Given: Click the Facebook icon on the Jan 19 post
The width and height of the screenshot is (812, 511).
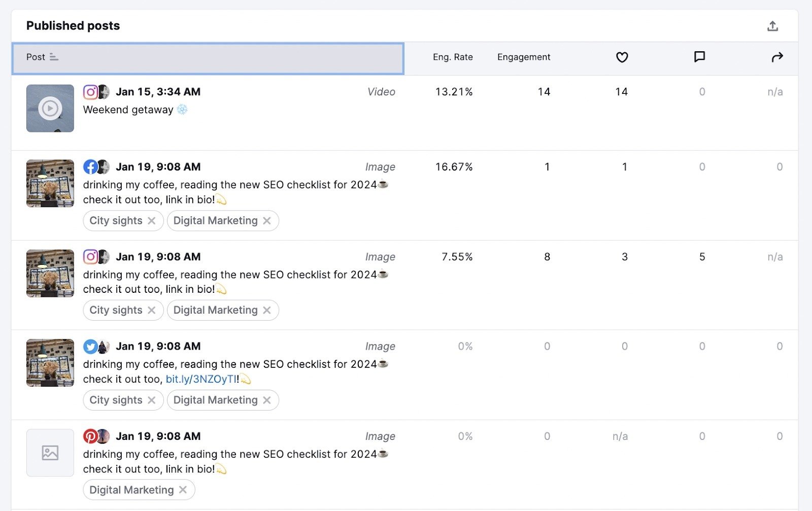Looking at the screenshot, I should click(x=91, y=166).
